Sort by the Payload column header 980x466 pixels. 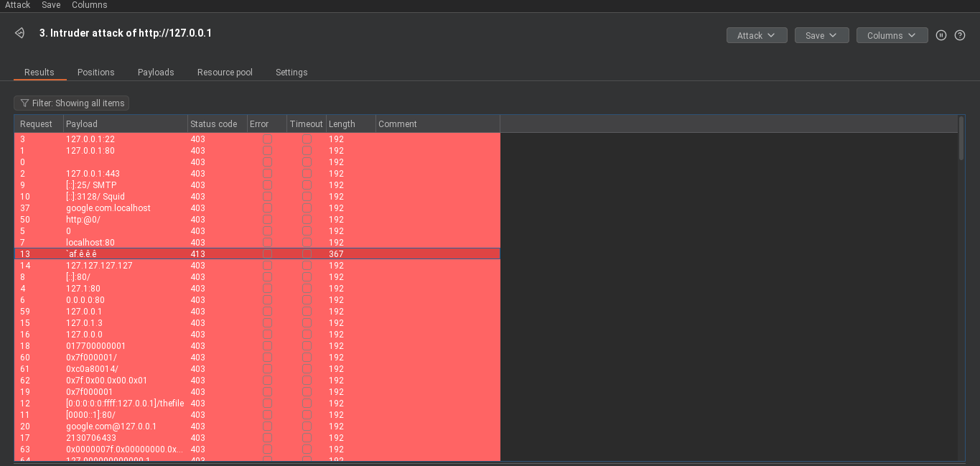pyautogui.click(x=126, y=124)
